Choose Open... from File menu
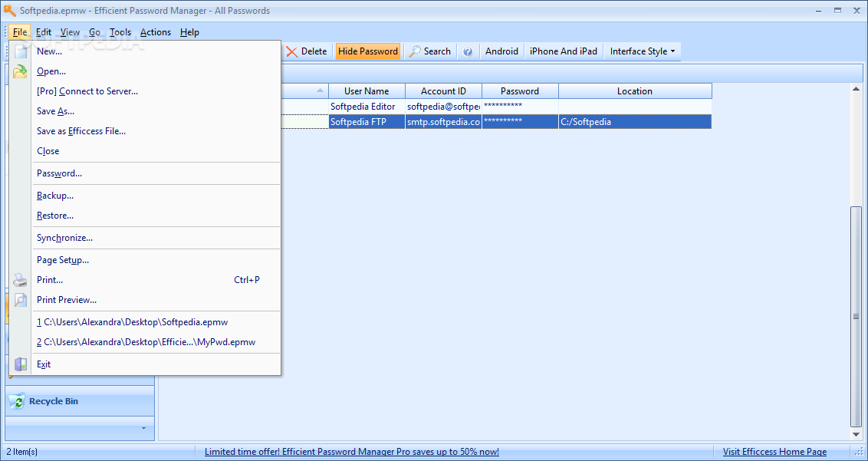 (156, 71)
